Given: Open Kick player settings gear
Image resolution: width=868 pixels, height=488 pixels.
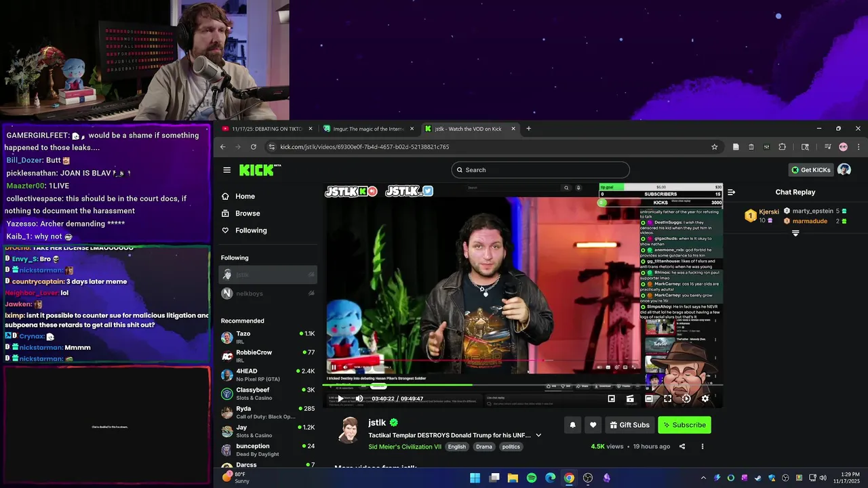Looking at the screenshot, I should click(705, 399).
